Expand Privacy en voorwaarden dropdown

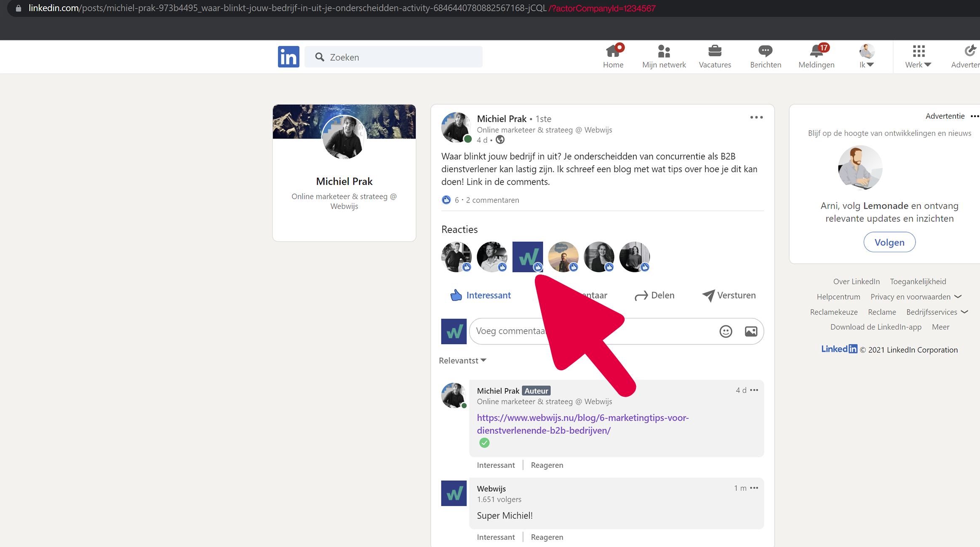point(916,296)
